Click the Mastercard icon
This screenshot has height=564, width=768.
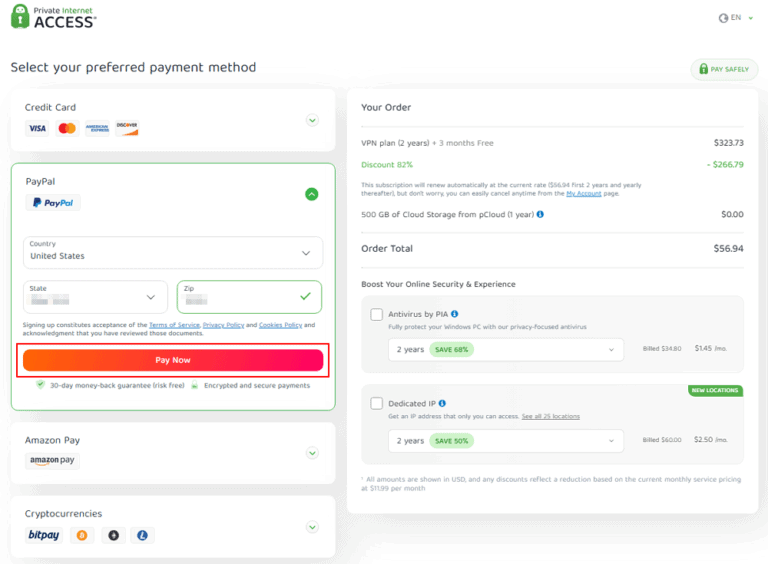[x=67, y=129]
